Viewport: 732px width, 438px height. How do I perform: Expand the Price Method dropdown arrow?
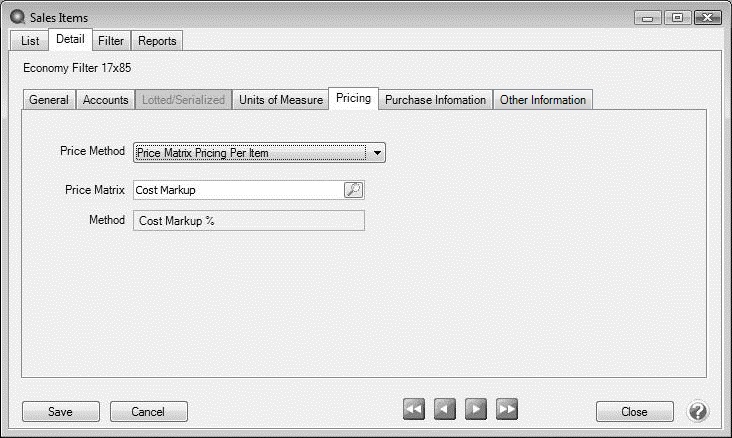click(x=376, y=153)
